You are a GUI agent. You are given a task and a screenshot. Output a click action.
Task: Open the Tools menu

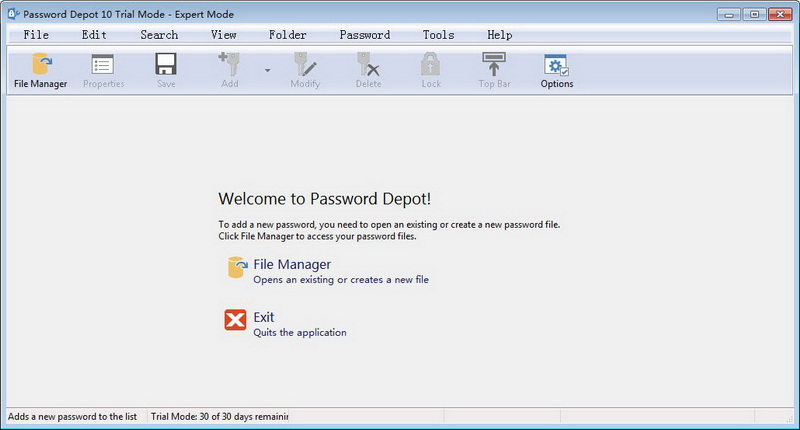[438, 35]
